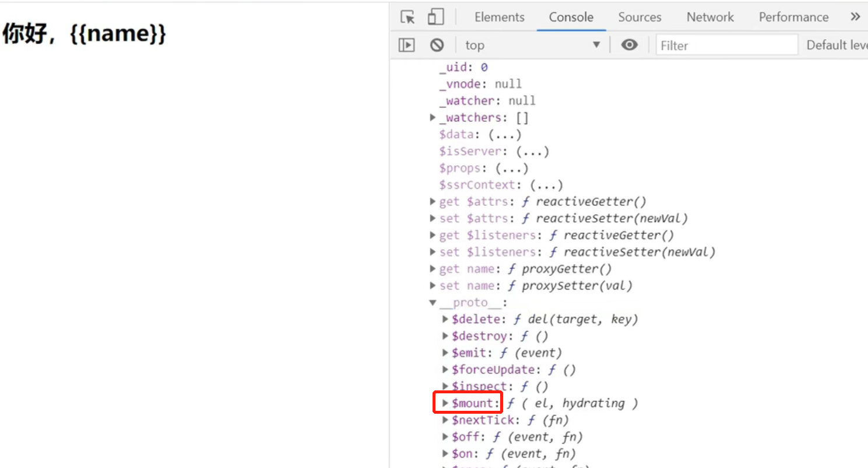This screenshot has width=868, height=468.
Task: Expand get $attrs reactiveGetter
Action: (x=433, y=201)
